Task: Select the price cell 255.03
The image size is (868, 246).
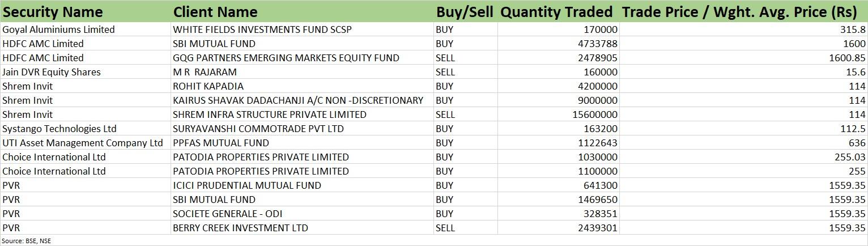Action: [743, 157]
